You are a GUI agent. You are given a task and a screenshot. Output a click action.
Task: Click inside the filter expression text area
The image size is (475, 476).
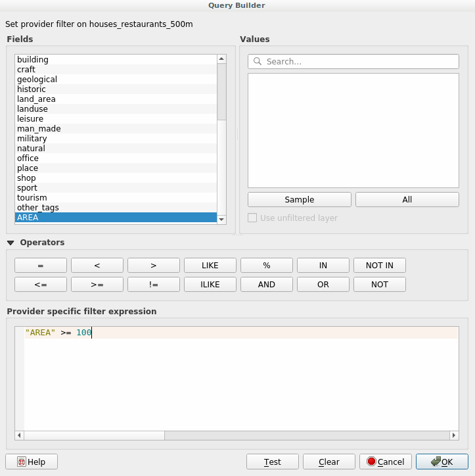tap(237, 381)
